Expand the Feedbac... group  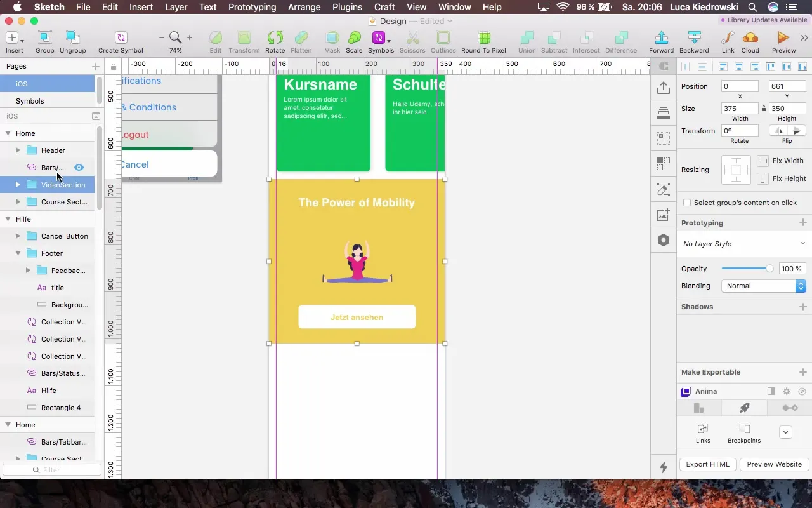pos(28,271)
